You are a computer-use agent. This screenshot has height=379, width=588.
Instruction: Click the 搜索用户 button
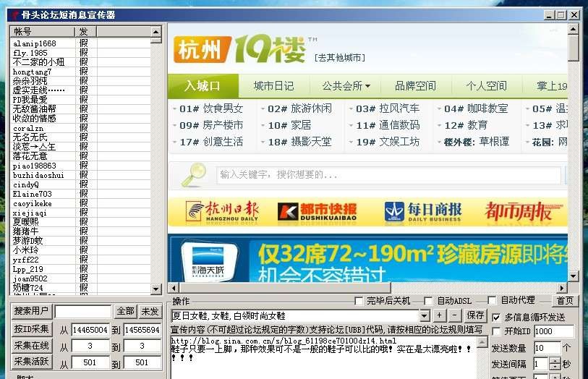pyautogui.click(x=32, y=311)
